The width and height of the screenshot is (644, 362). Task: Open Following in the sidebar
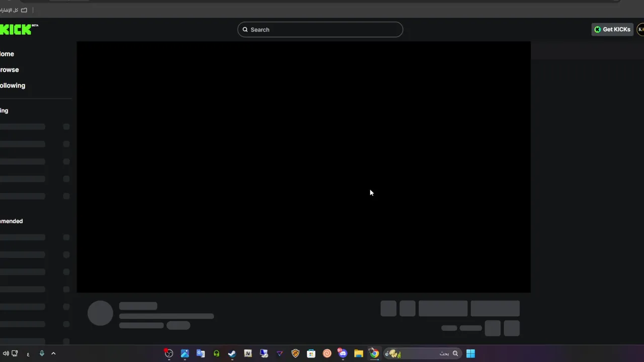(13, 85)
